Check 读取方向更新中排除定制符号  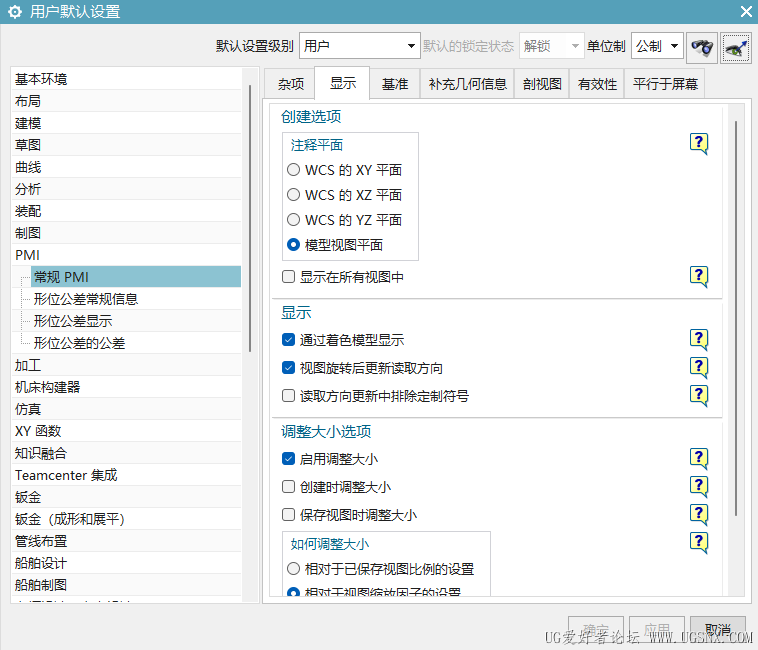pos(289,396)
